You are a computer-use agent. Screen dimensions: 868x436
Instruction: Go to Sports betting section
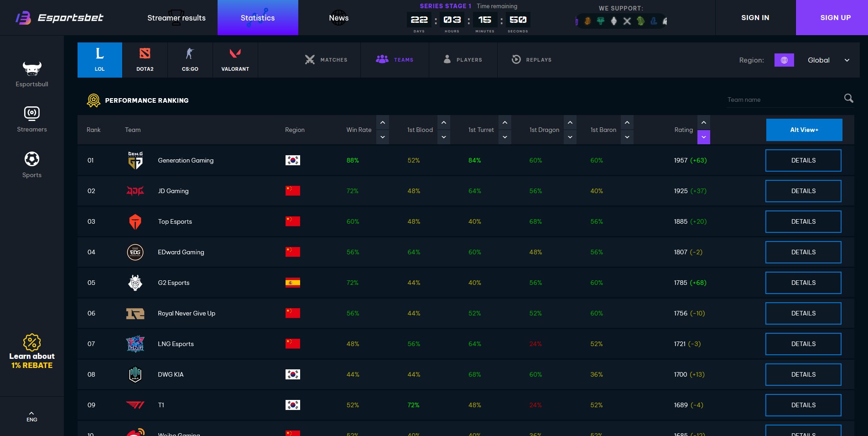[x=31, y=164]
